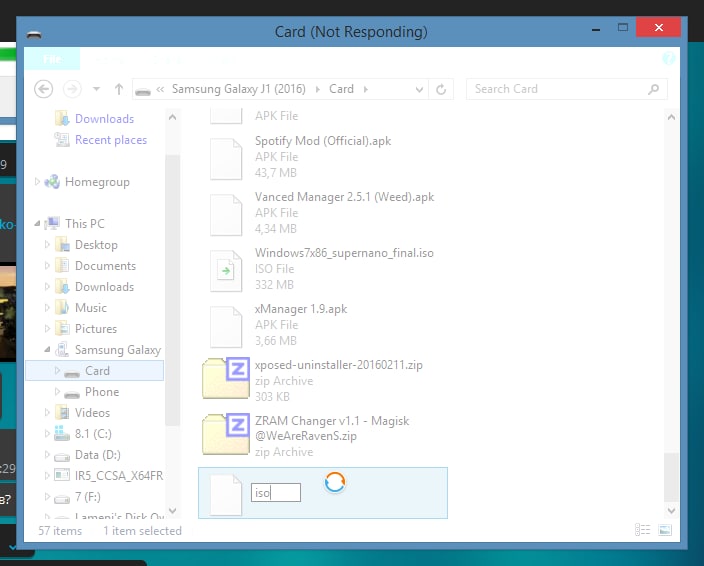Open Music folder in navigation tree
The width and height of the screenshot is (704, 566).
(x=91, y=308)
